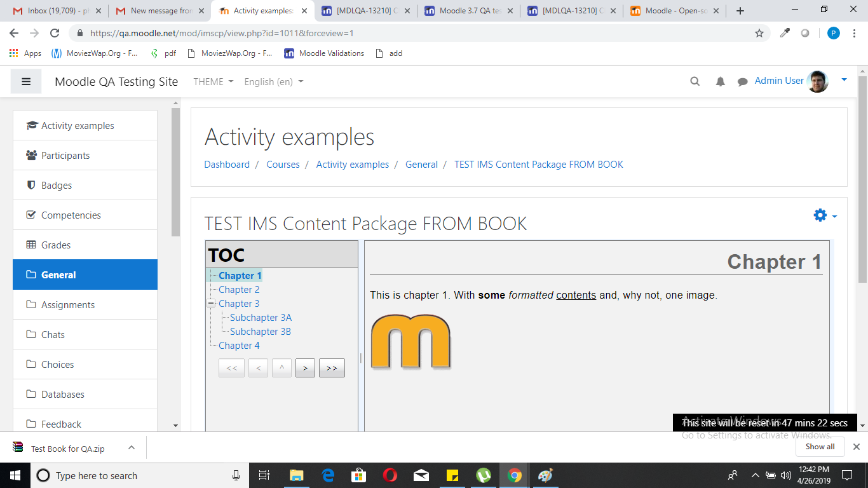868x488 pixels.
Task: Switch to the Moodle 3.7 QA tab
Action: (468, 11)
